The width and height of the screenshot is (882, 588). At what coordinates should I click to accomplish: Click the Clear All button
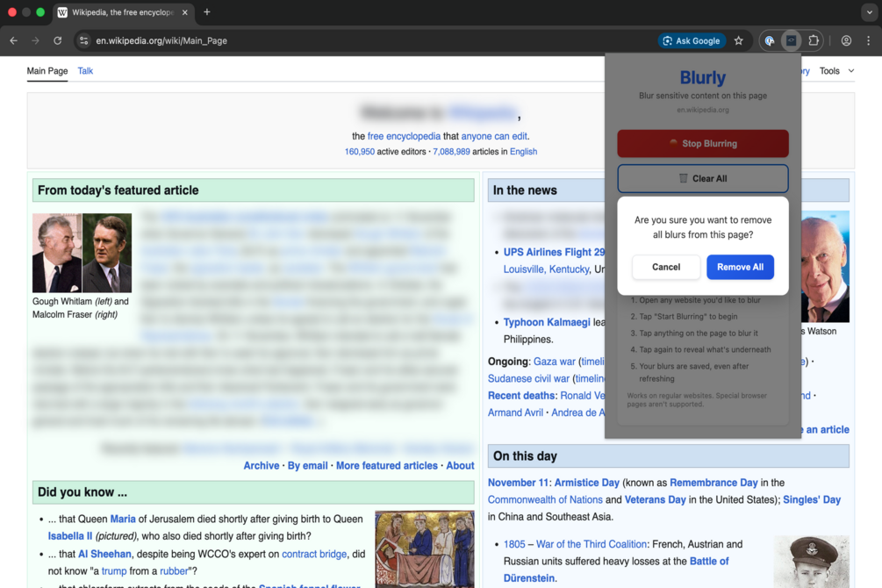[x=703, y=178]
